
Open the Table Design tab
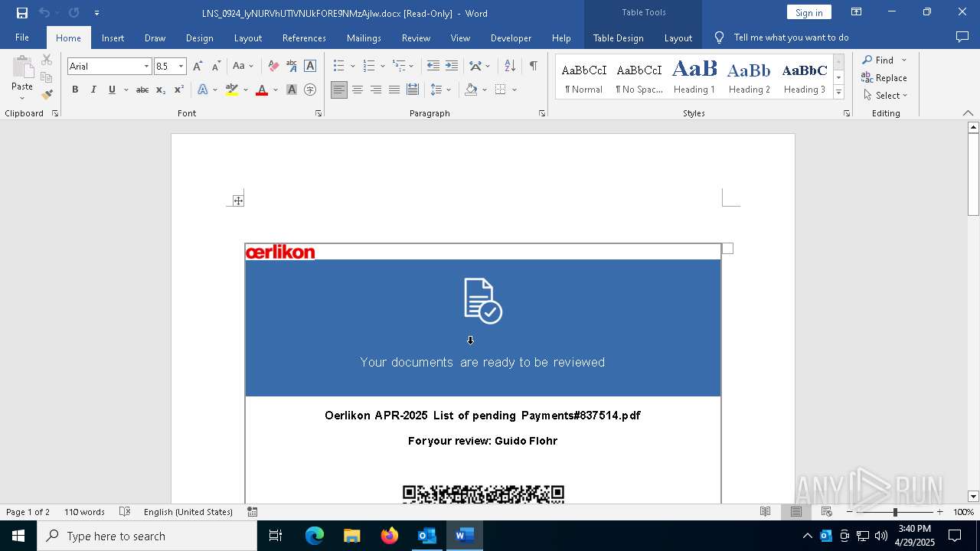[x=618, y=37]
